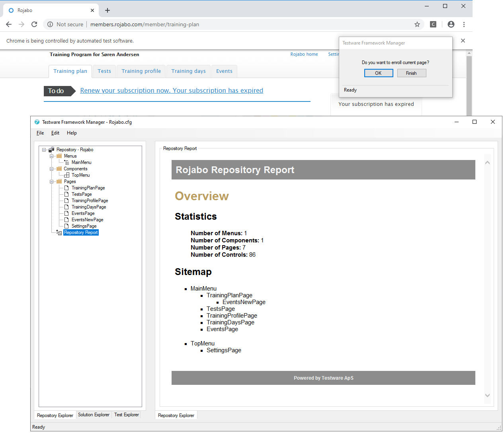Viewport: 504px width, 433px height.
Task: Collapse the Components tree node
Action: point(52,169)
